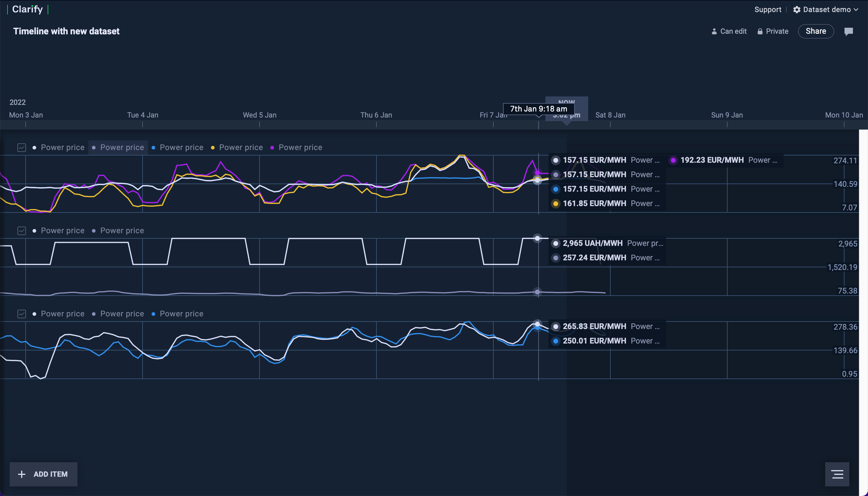
Task: Open the Can edit permission selector
Action: point(733,31)
